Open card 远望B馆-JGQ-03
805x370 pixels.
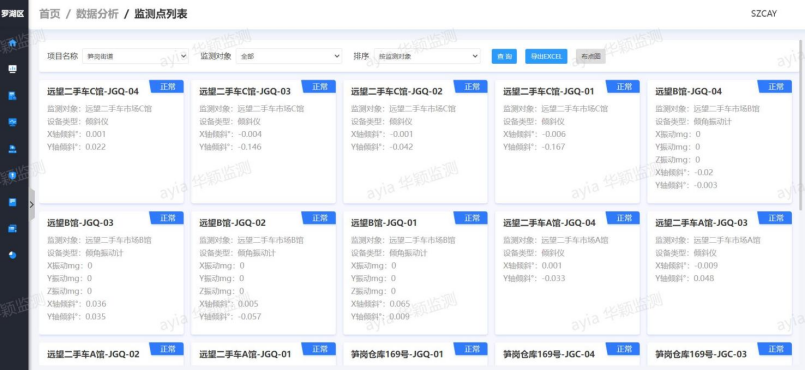click(111, 273)
